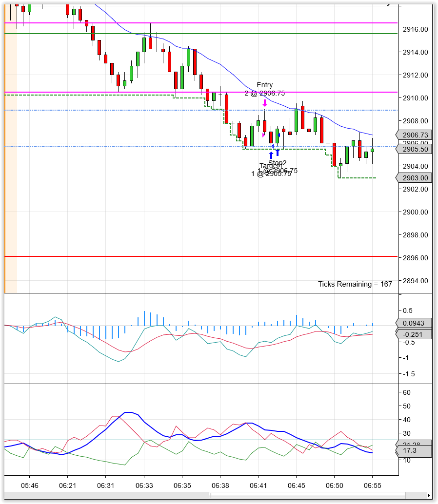This screenshot has width=438, height=504.
Task: Click the magenta entry arrow marker above candle
Action: coord(265,103)
